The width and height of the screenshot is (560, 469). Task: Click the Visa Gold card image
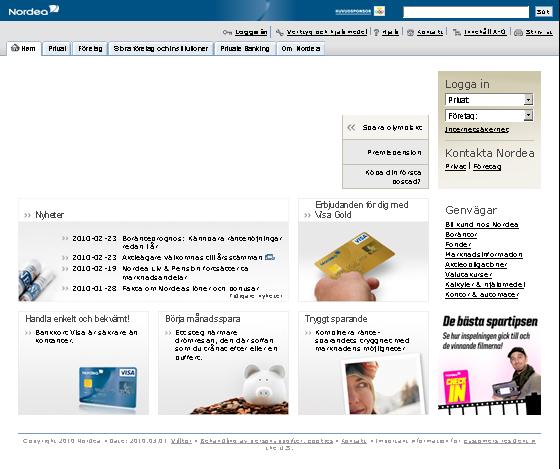[x=354, y=266]
